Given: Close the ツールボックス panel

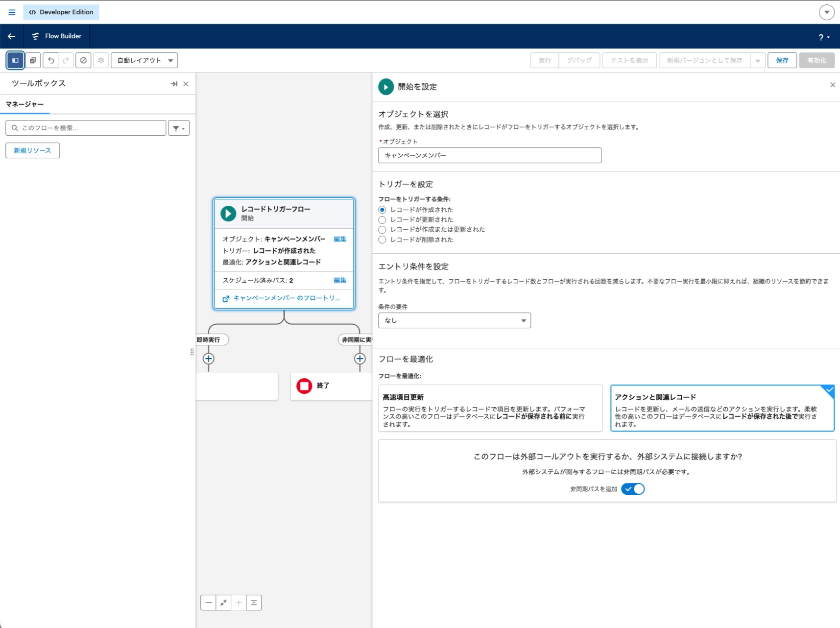Looking at the screenshot, I should (x=186, y=84).
